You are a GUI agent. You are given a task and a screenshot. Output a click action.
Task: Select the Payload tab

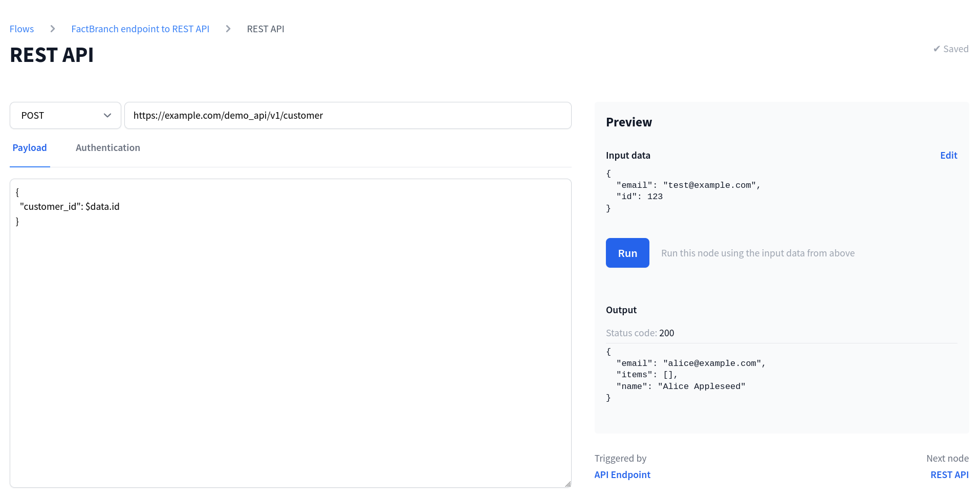pyautogui.click(x=30, y=147)
